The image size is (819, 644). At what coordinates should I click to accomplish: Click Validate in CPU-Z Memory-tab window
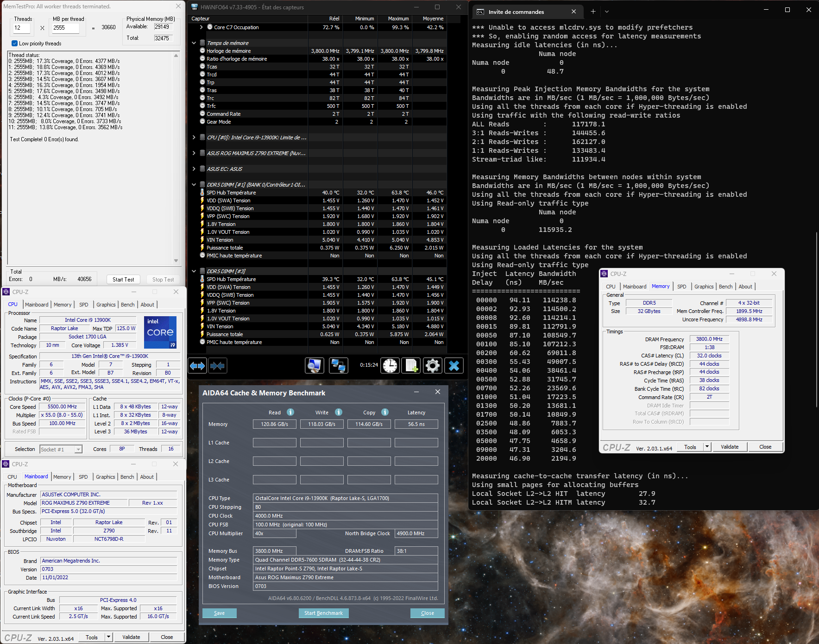pos(730,447)
